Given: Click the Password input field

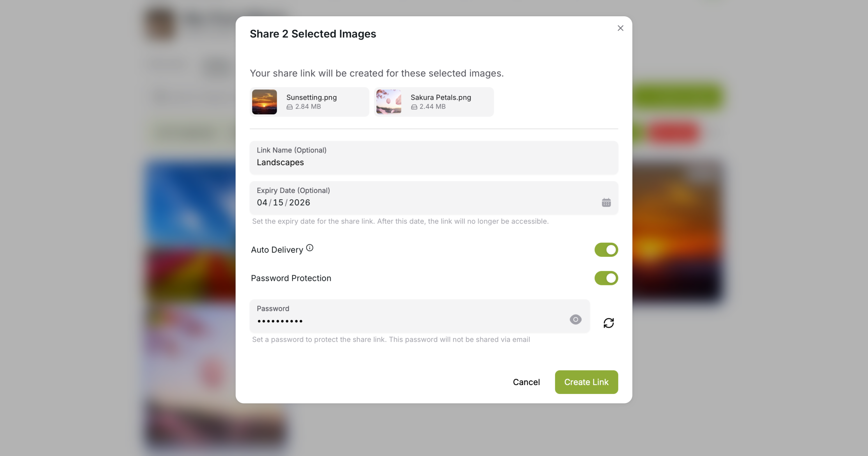Looking at the screenshot, I should coord(420,316).
